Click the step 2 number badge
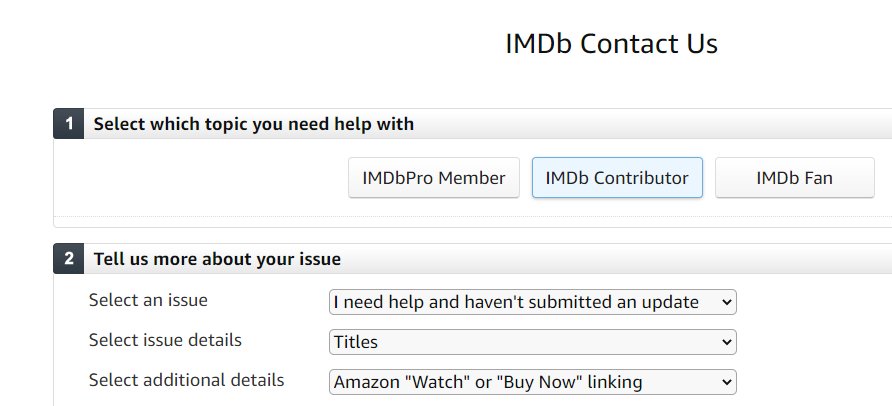892x406 pixels. (69, 259)
